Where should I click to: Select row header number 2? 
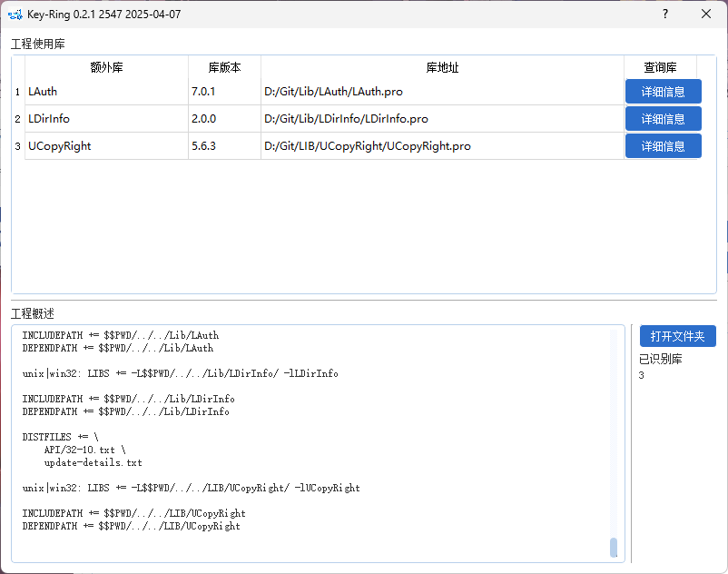(x=17, y=119)
